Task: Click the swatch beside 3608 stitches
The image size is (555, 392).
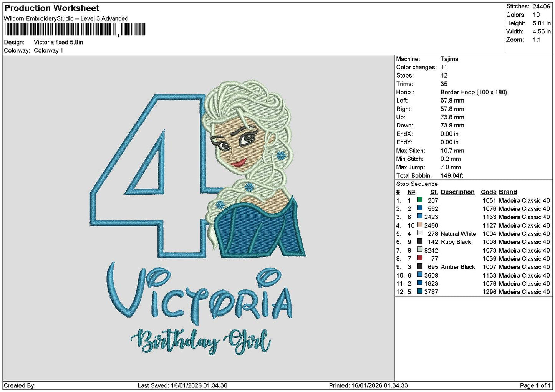Action: (x=420, y=275)
